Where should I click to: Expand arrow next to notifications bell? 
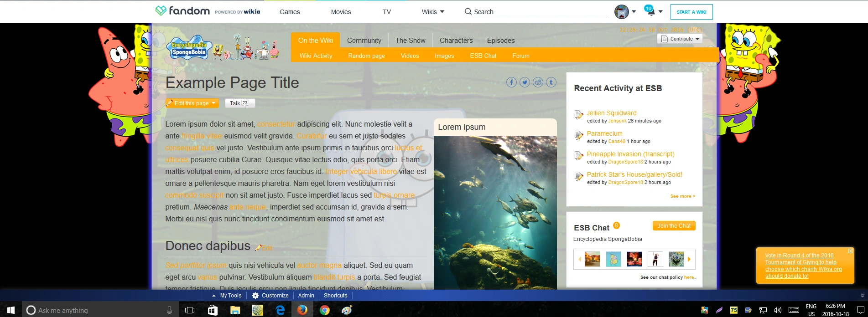click(660, 12)
